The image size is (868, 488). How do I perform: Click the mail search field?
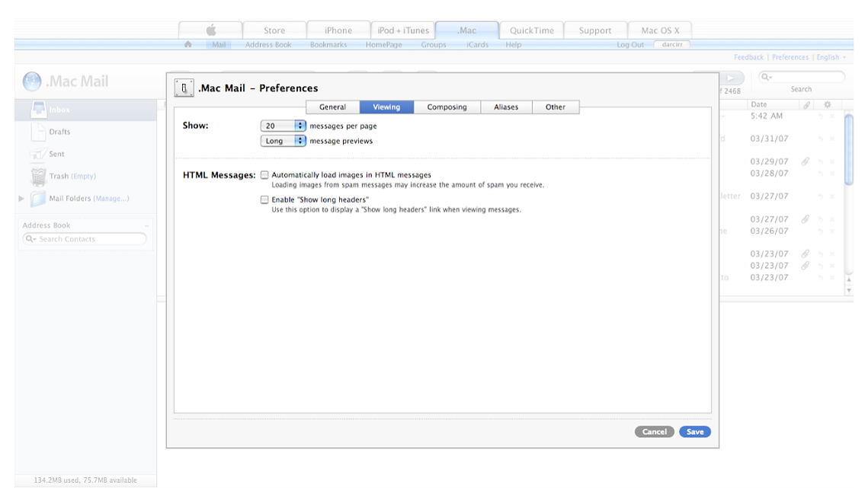coord(801,77)
